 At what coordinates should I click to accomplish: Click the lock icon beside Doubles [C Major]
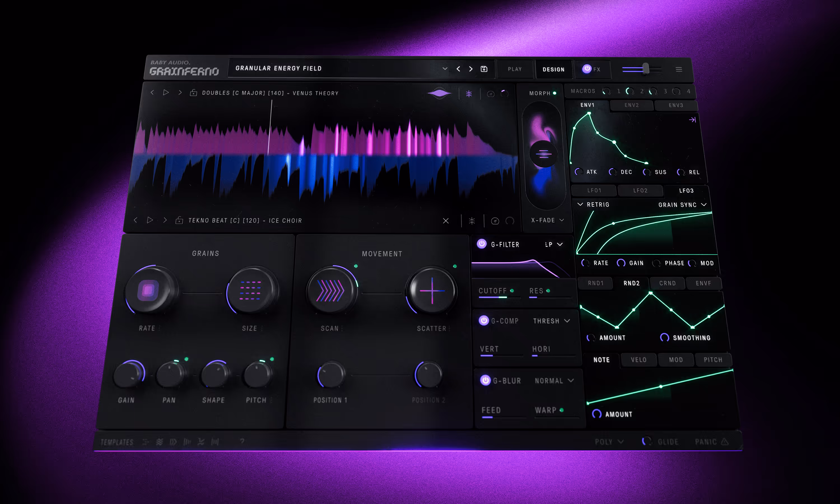point(193,92)
